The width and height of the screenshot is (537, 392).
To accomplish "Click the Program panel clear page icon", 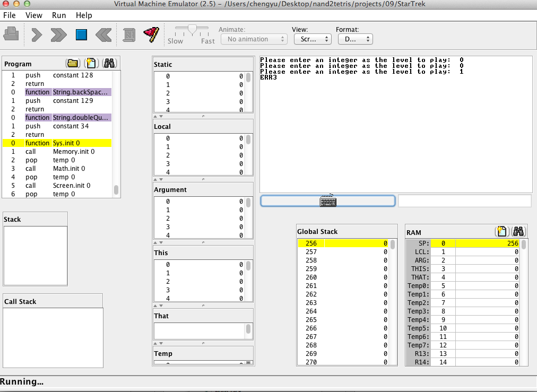I will [91, 64].
